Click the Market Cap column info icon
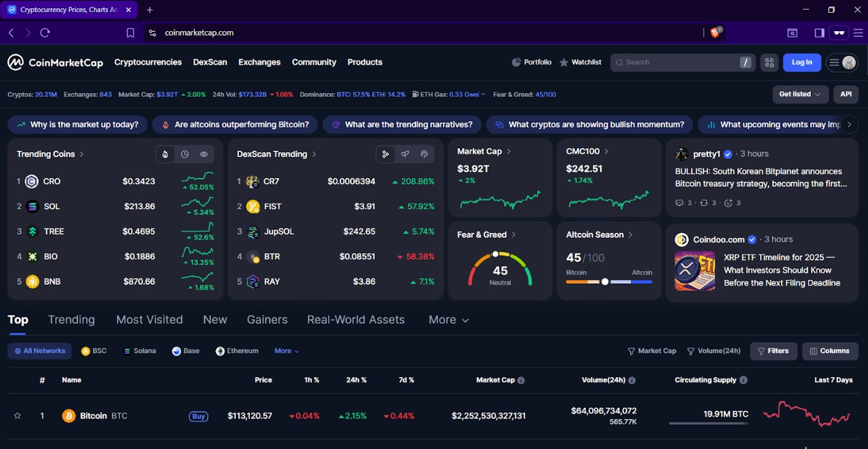This screenshot has width=868, height=449. pyautogui.click(x=521, y=380)
